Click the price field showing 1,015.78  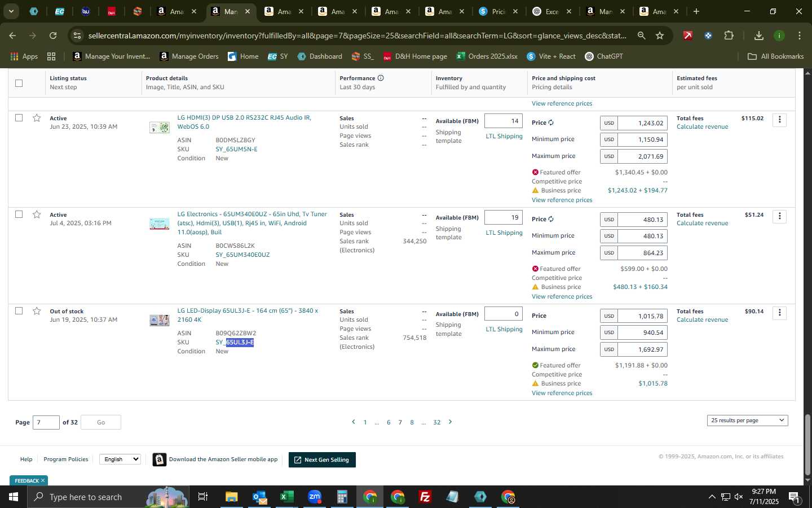(642, 316)
